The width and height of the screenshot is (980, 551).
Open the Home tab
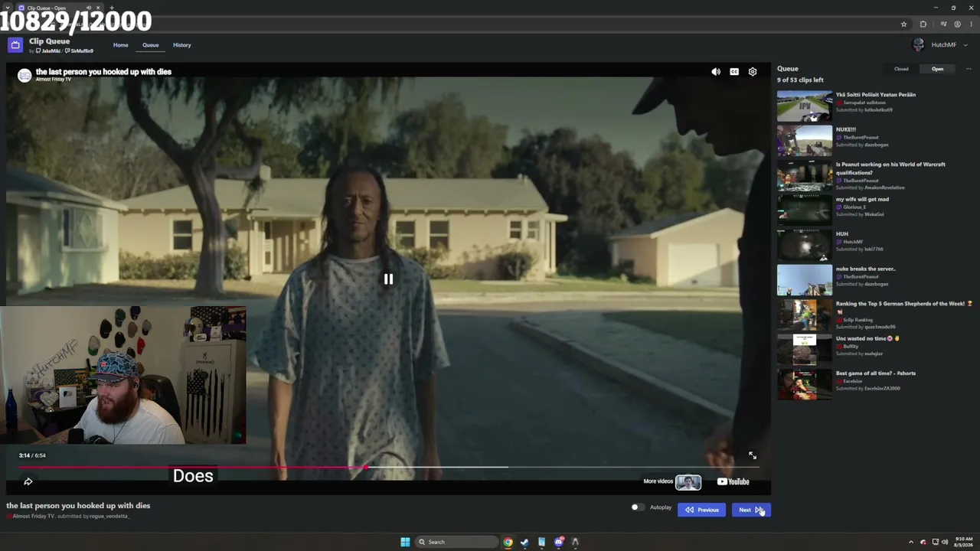coord(121,45)
